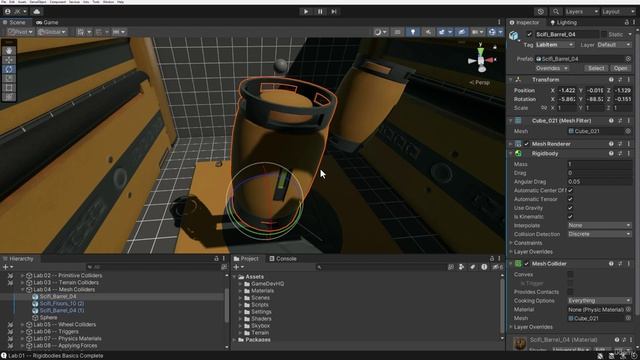Image resolution: width=640 pixels, height=360 pixels.
Task: Select the Inspector tab
Action: point(524,22)
